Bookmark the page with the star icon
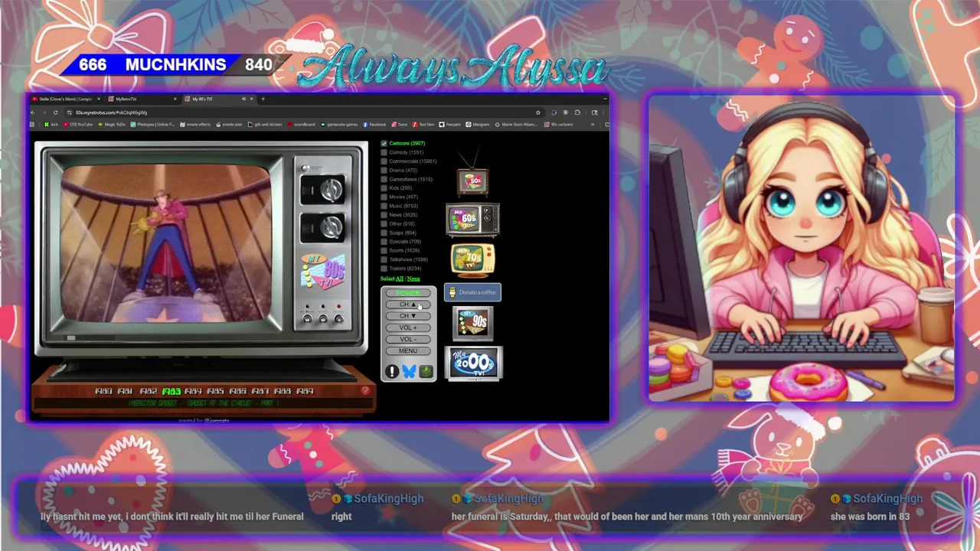980x551 pixels. 538,112
